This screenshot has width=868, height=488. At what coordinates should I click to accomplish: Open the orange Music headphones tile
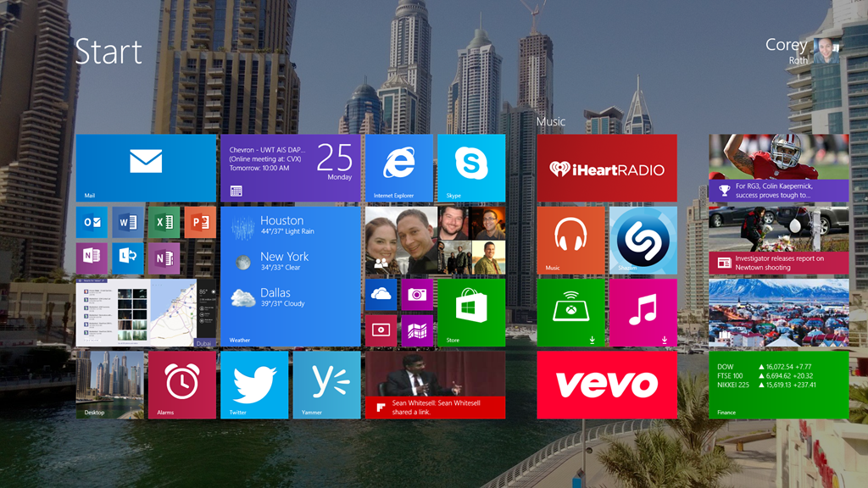[x=570, y=241]
